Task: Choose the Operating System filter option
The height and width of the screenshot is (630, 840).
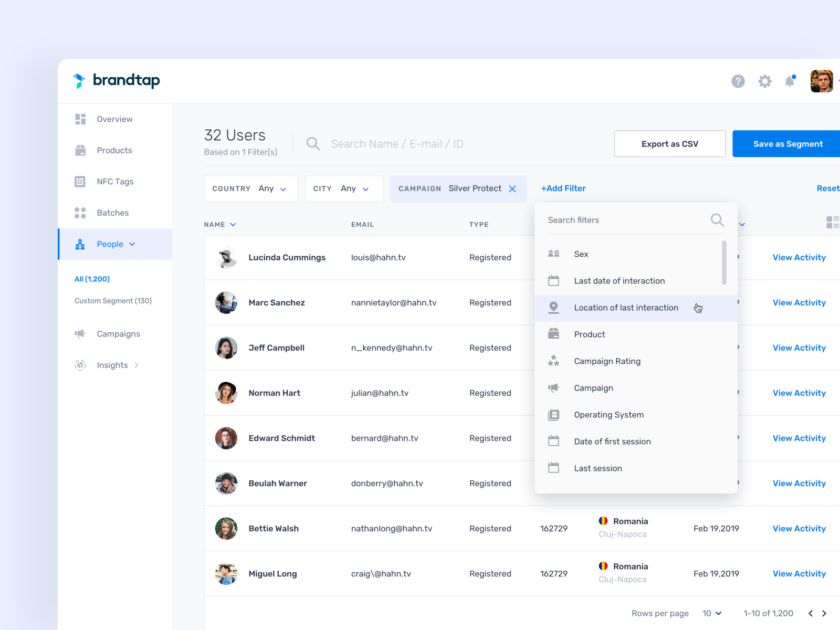Action: pyautogui.click(x=608, y=415)
